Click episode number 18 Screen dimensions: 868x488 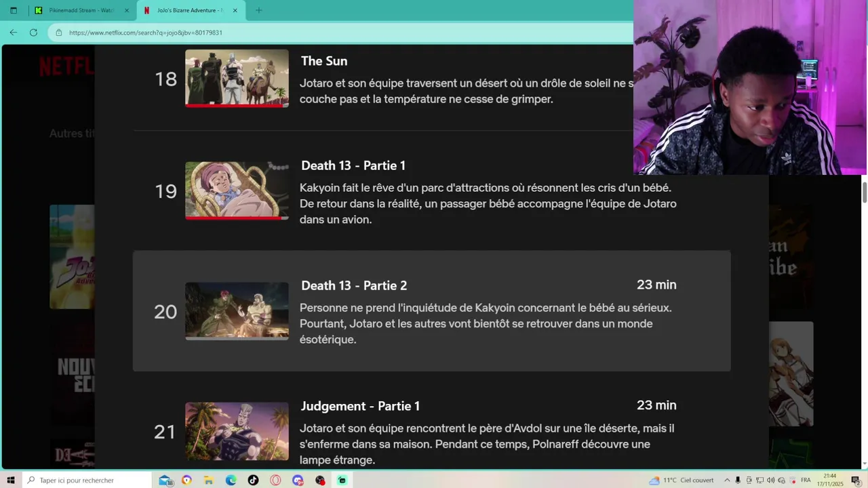pyautogui.click(x=165, y=79)
